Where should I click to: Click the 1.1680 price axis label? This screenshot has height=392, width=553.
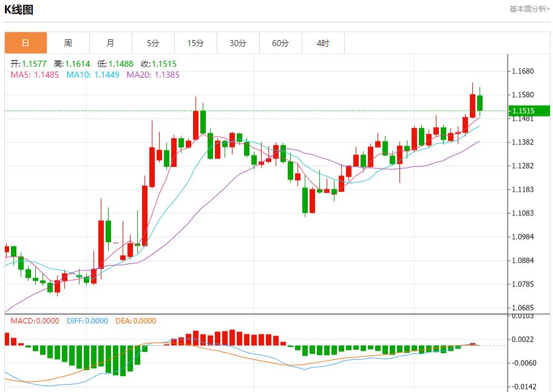(523, 71)
